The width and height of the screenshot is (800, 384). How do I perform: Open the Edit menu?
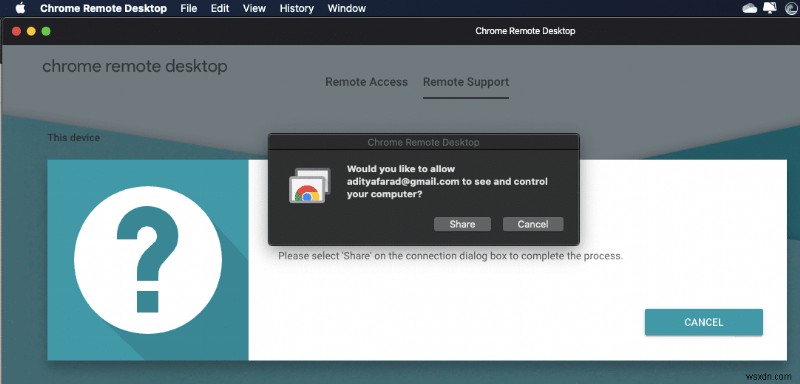point(220,8)
